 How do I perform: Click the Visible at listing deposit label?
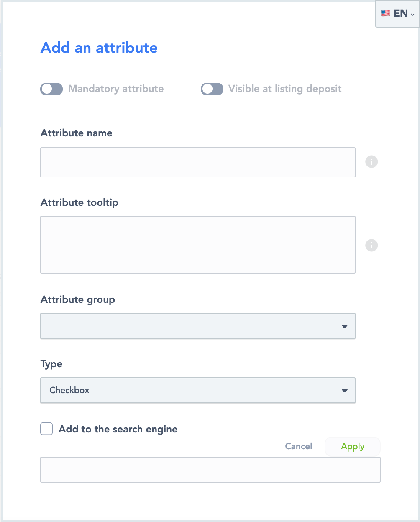pyautogui.click(x=285, y=89)
